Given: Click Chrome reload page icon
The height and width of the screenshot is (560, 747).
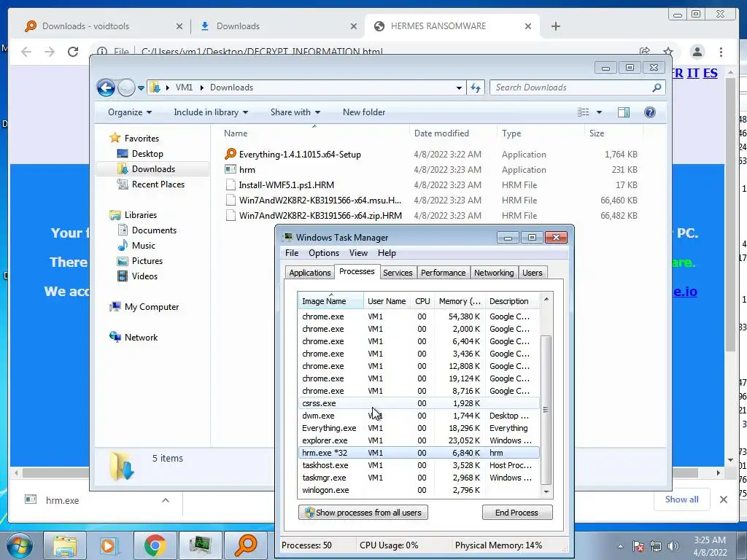Looking at the screenshot, I should 73,52.
